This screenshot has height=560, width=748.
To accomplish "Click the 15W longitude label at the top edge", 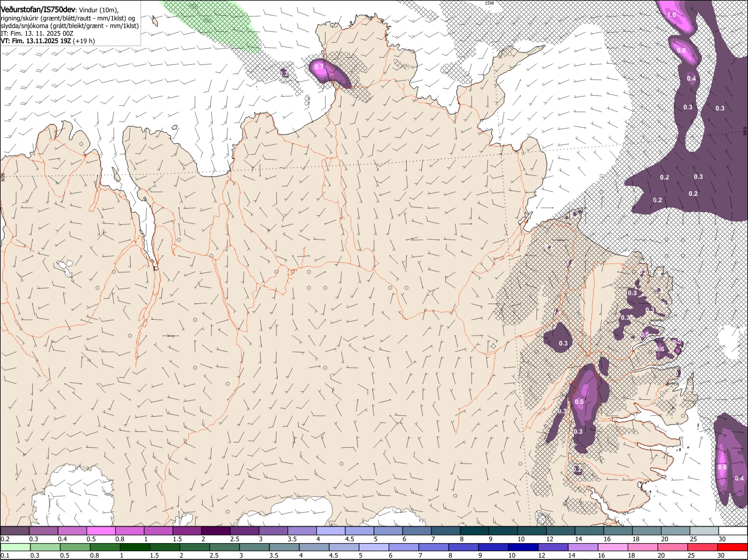I will (x=489, y=3).
